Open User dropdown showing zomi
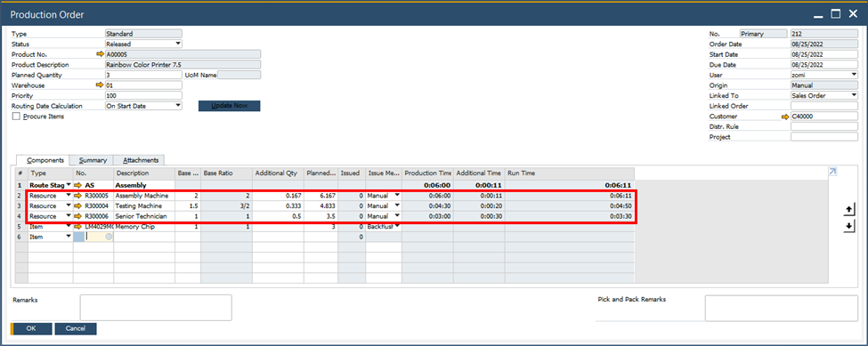 click(854, 75)
